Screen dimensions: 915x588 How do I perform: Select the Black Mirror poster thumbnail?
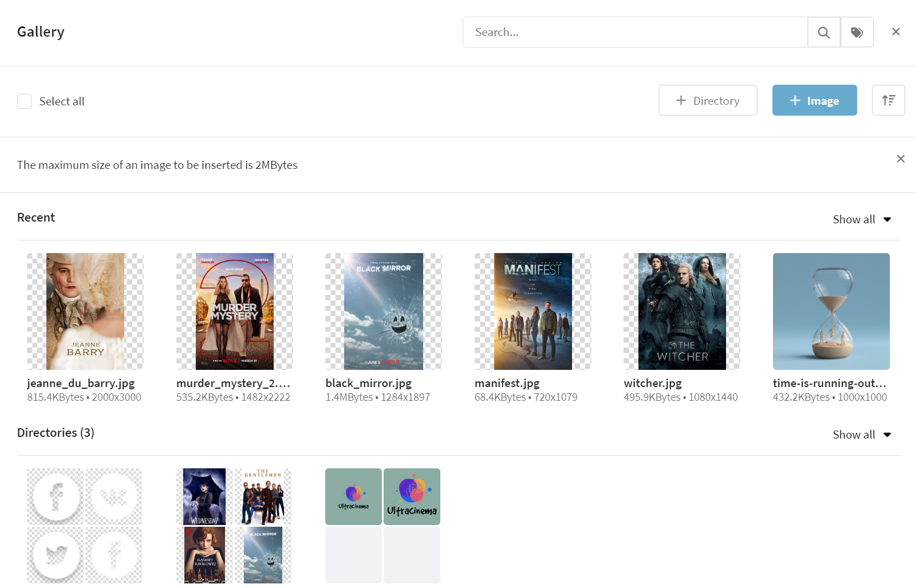point(384,311)
